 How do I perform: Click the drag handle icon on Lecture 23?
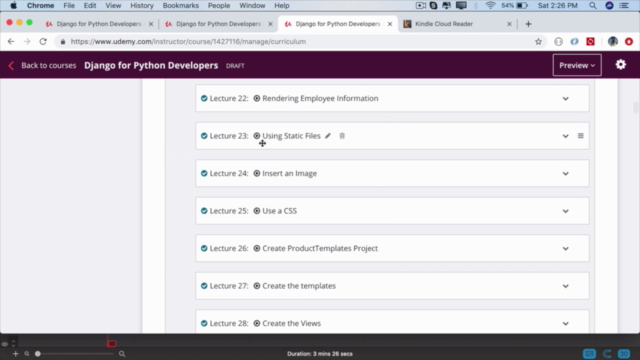click(x=580, y=136)
